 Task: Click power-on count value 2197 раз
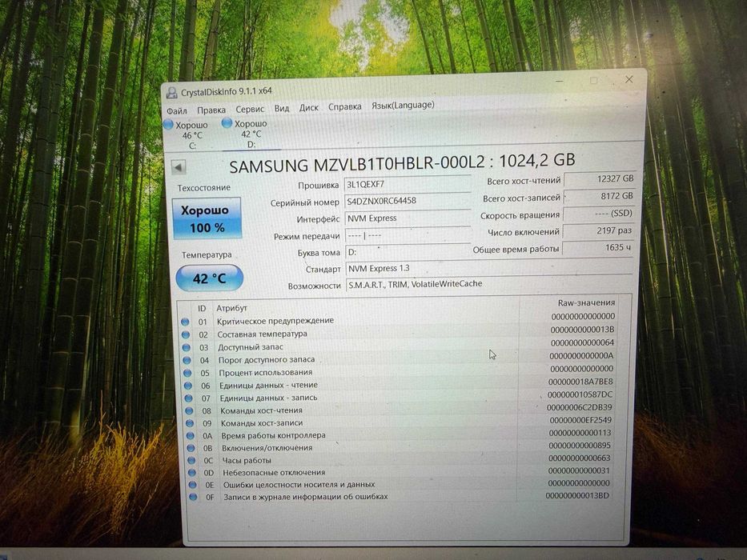598,231
